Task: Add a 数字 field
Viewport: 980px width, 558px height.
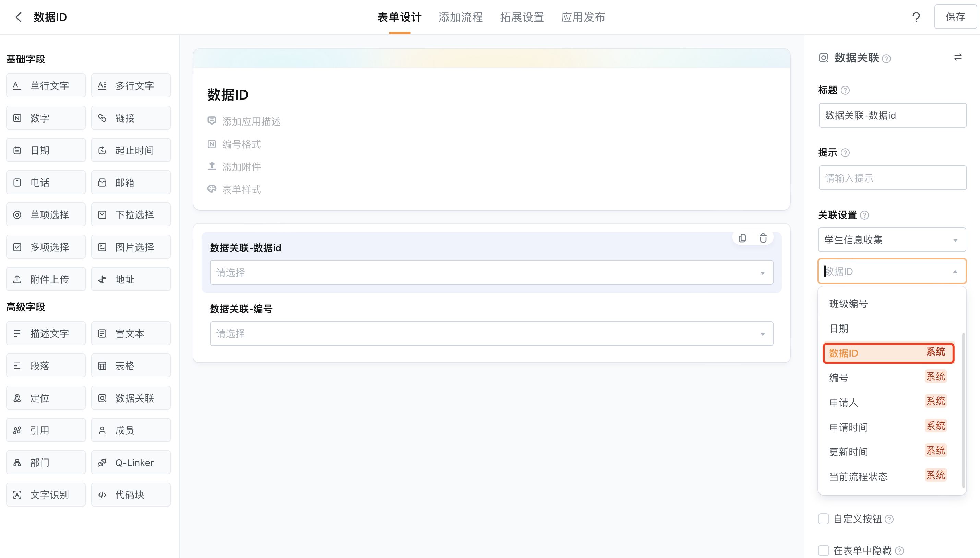Action: coord(46,118)
